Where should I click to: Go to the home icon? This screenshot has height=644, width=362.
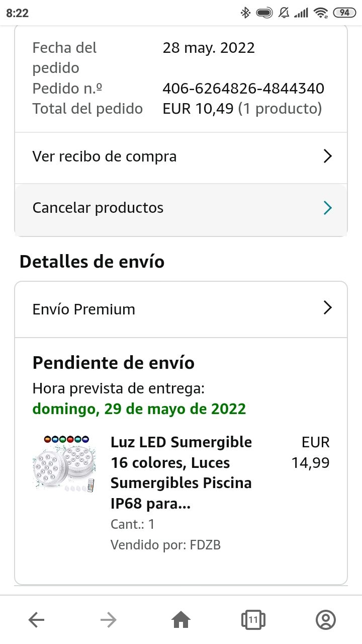(x=181, y=620)
